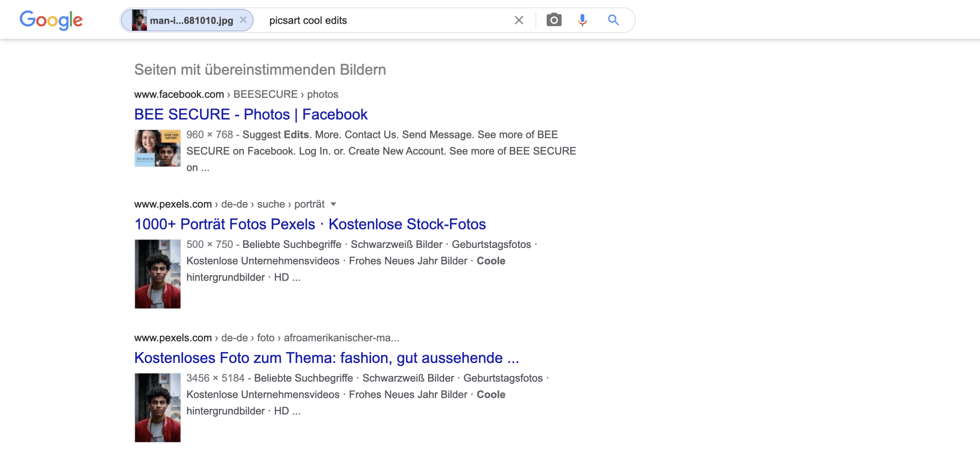Expand the dropdown arrow after the porträt breadcrumb
Image resolution: width=980 pixels, height=466 pixels.
pos(333,204)
